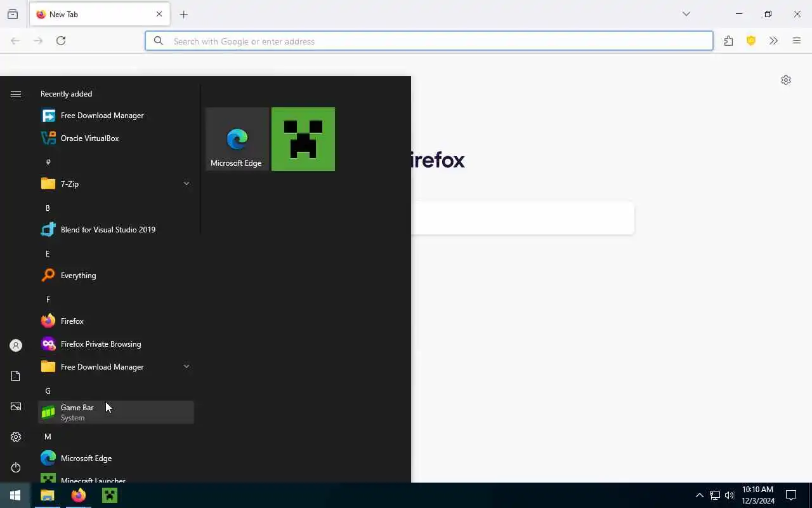Go forward with the browser forward arrow

tap(38, 41)
